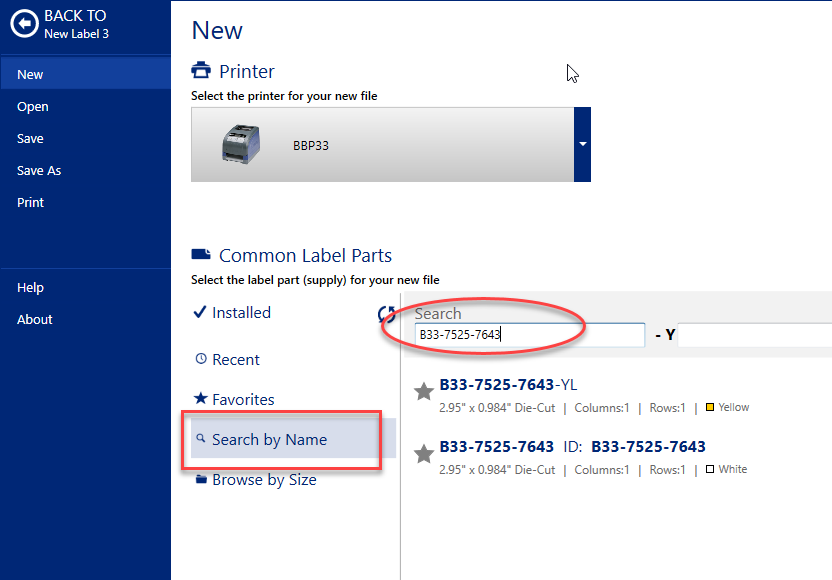Favorite the B33-7525-7643-YL label star
This screenshot has width=832, height=580.
[424, 392]
